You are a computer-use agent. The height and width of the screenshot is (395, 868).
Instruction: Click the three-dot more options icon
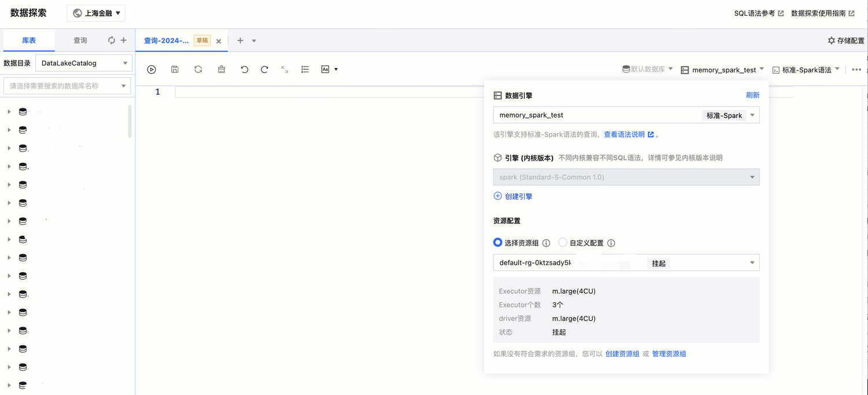[x=856, y=70]
